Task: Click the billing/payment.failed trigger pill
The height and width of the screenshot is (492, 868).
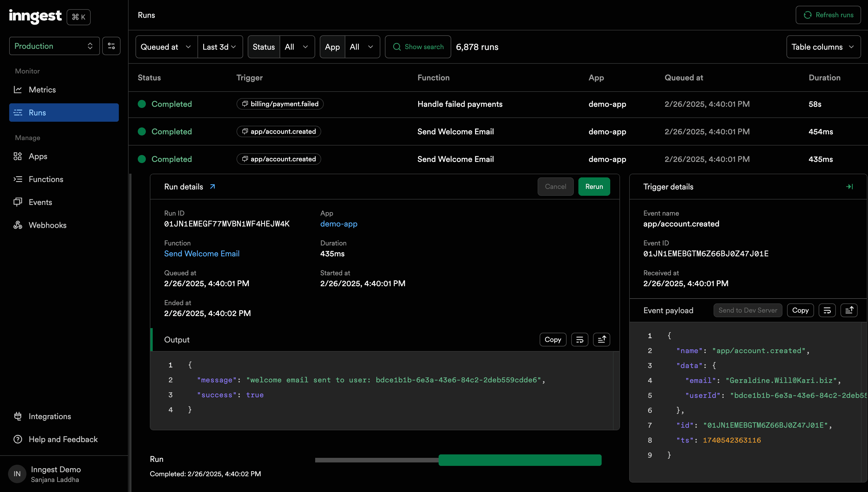Action: [280, 104]
